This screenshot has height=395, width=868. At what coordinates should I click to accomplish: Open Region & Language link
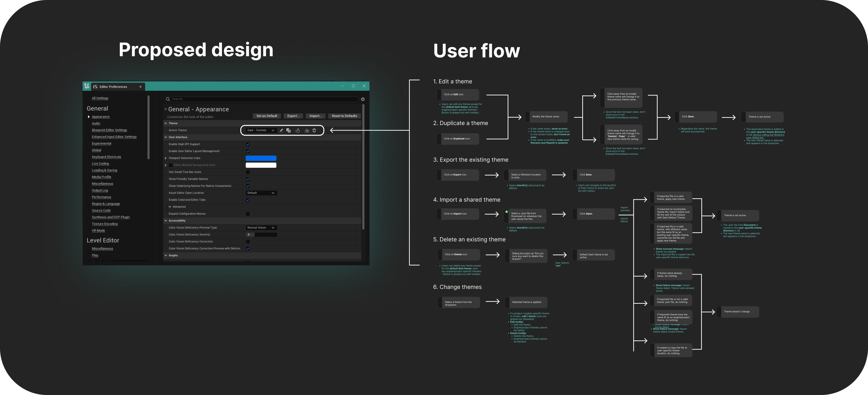[106, 204]
